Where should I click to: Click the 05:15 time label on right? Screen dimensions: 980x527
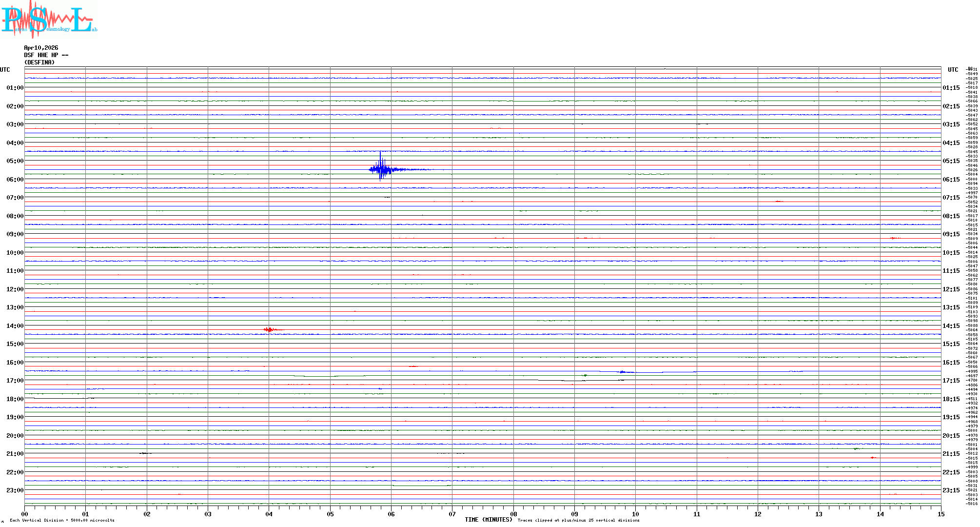(x=951, y=161)
